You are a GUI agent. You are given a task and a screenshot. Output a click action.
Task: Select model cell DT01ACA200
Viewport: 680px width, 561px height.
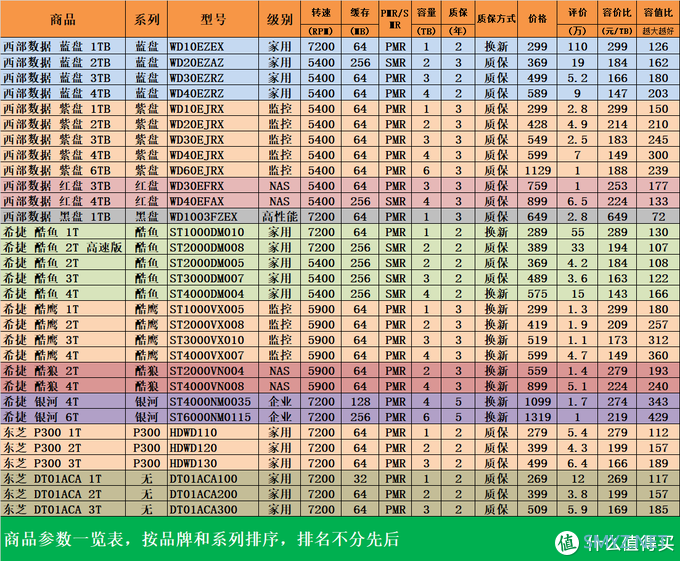click(x=213, y=494)
